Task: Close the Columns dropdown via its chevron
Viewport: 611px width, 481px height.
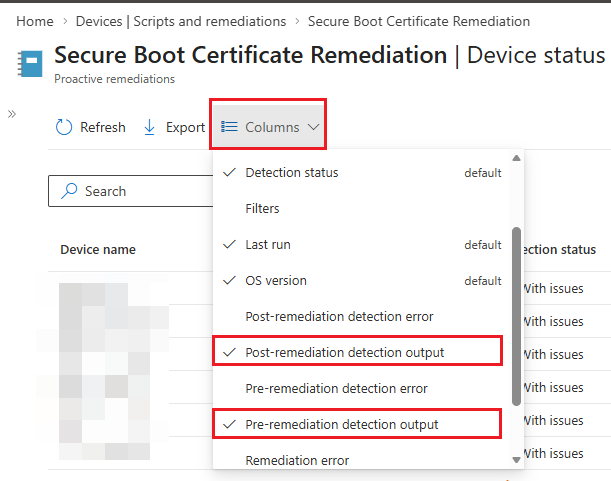Action: 314,127
